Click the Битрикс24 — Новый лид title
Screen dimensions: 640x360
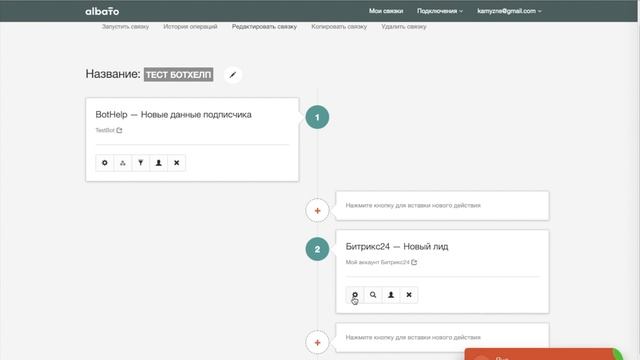[x=397, y=247]
